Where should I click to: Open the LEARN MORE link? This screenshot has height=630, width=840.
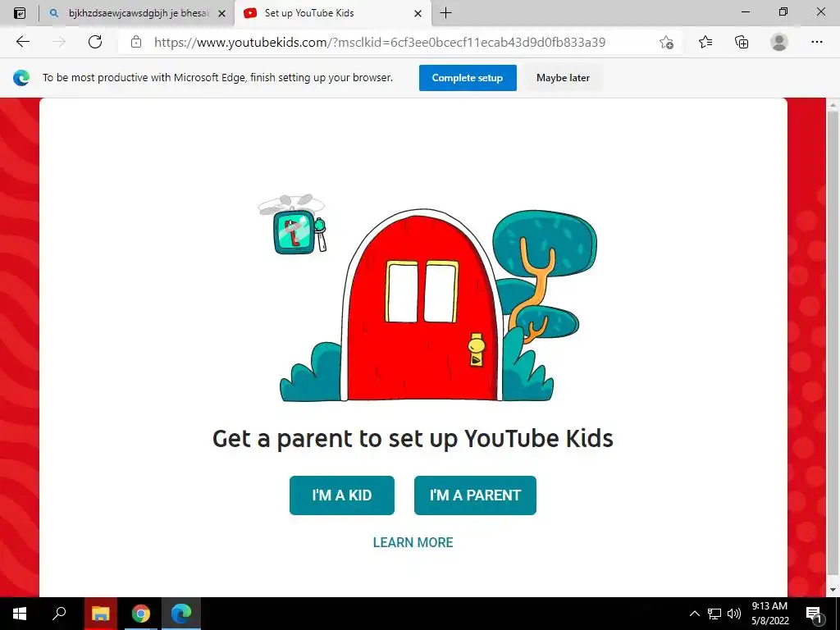click(413, 542)
